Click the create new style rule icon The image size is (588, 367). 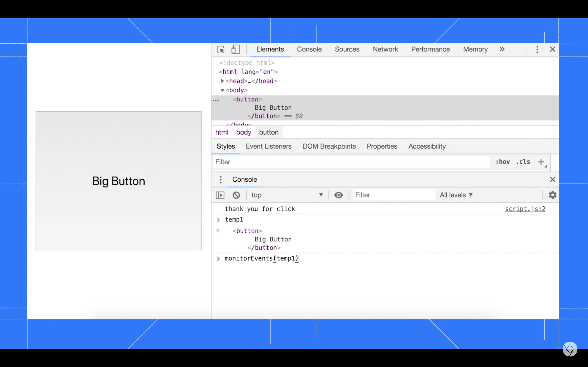542,162
